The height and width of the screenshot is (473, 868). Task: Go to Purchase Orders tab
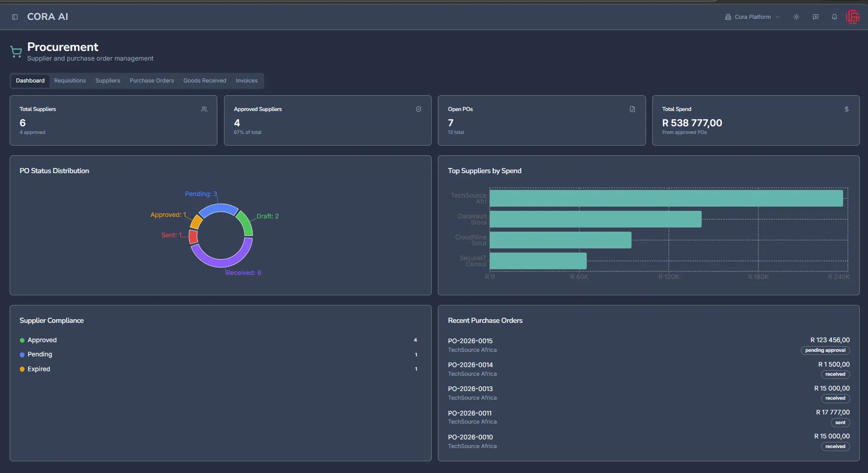pos(152,80)
